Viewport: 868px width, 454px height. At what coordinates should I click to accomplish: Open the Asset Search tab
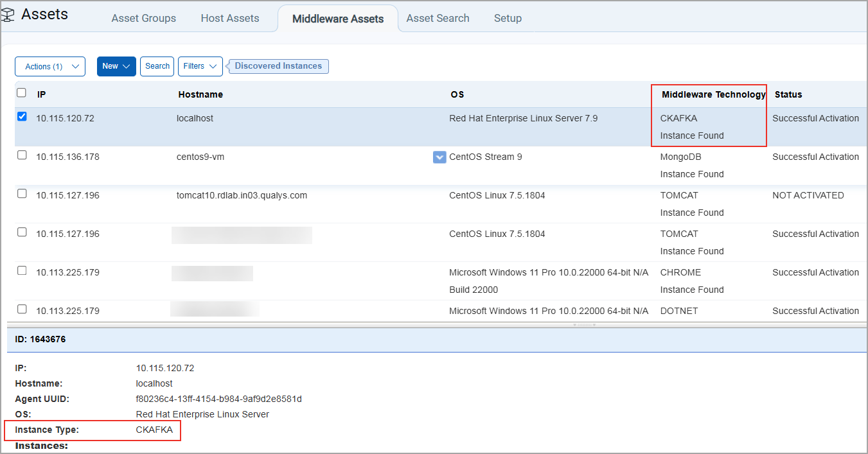click(x=438, y=18)
